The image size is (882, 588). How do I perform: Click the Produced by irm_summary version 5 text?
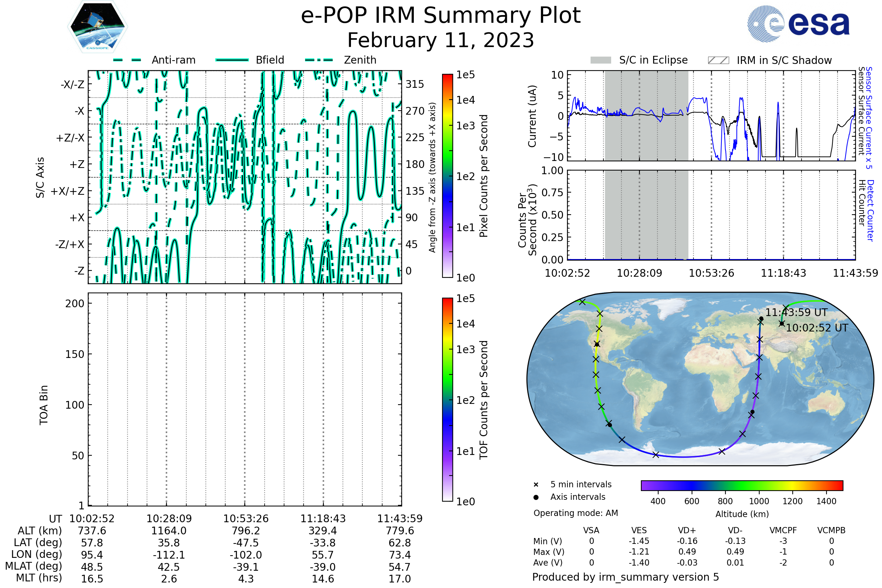625,577
